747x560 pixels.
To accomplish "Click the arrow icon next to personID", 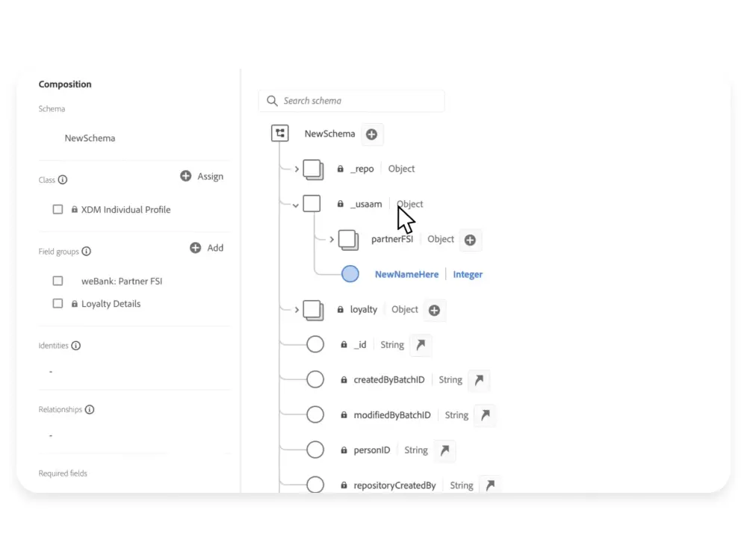I will pyautogui.click(x=444, y=450).
